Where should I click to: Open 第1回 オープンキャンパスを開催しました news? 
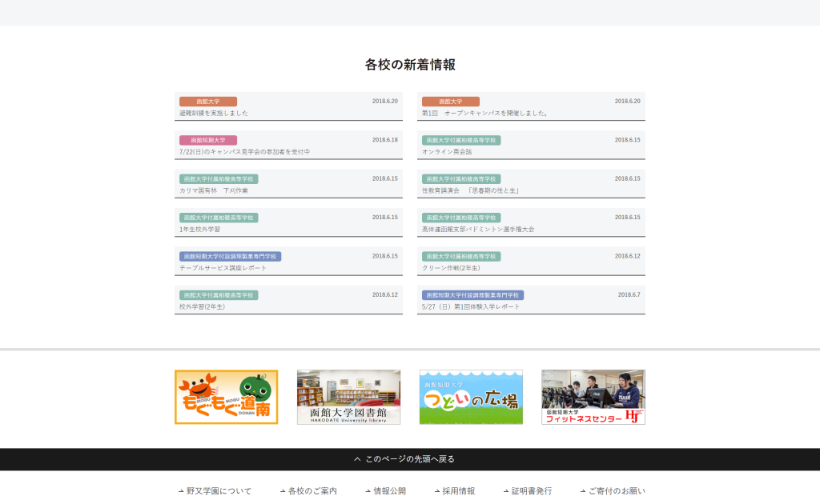click(x=531, y=106)
